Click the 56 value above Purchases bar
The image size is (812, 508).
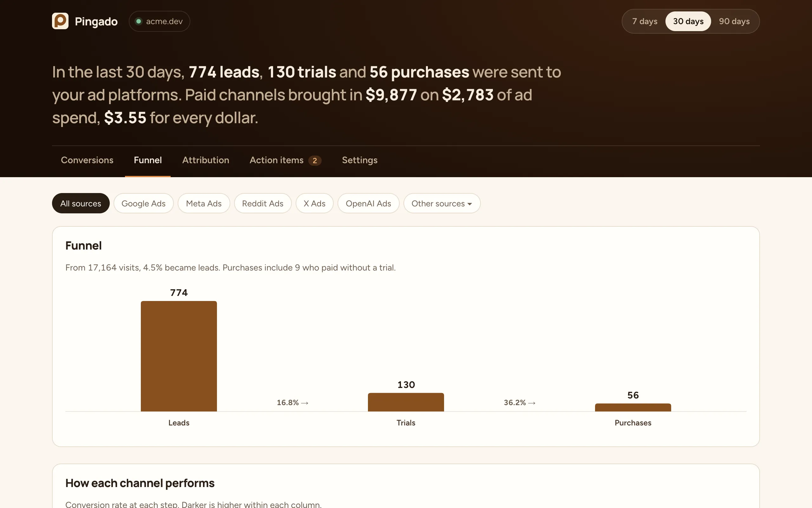[633, 395]
